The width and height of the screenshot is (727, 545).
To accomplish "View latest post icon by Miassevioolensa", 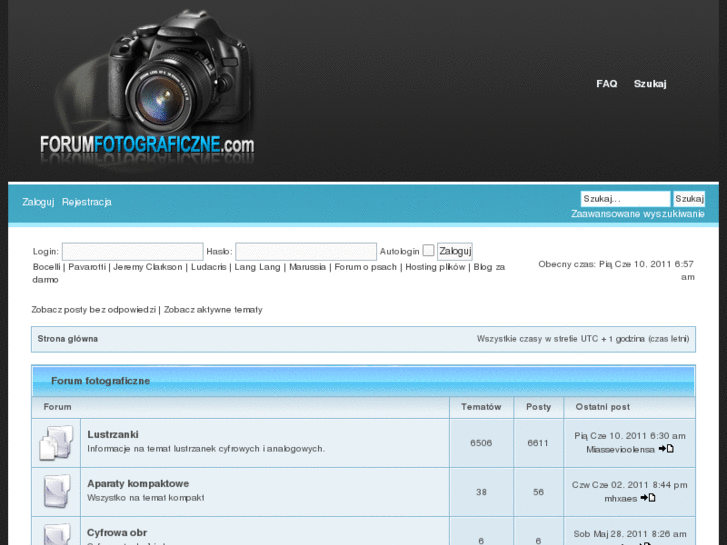I will tap(666, 449).
